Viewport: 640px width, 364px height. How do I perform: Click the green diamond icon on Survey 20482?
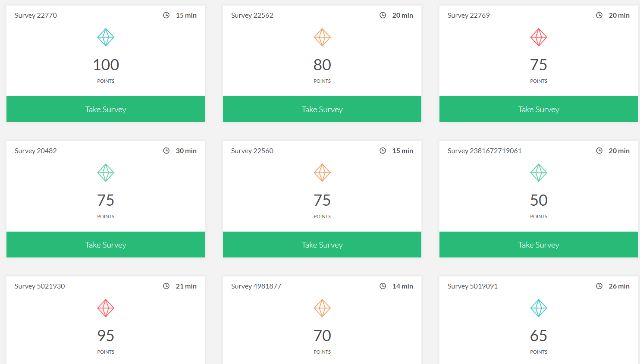click(106, 173)
